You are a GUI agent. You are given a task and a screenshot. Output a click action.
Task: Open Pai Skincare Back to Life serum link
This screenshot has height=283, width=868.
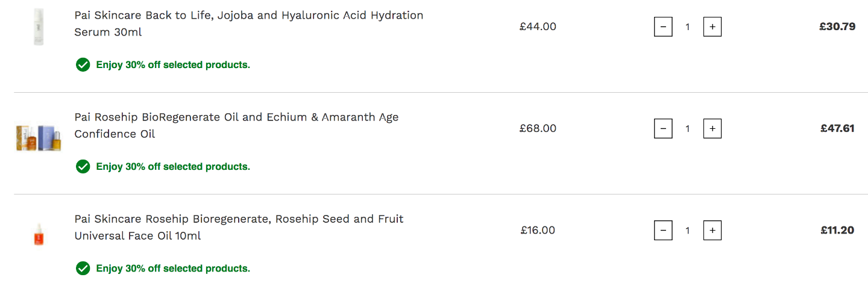[x=248, y=23]
